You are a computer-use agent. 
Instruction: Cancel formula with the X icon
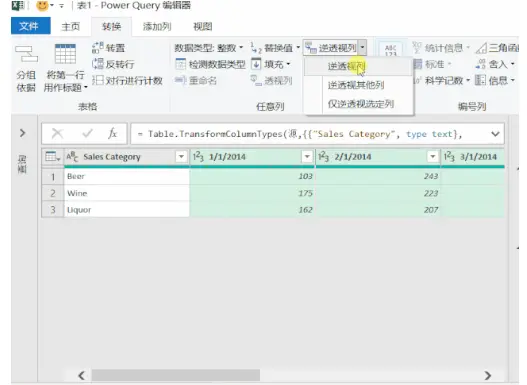(x=57, y=134)
